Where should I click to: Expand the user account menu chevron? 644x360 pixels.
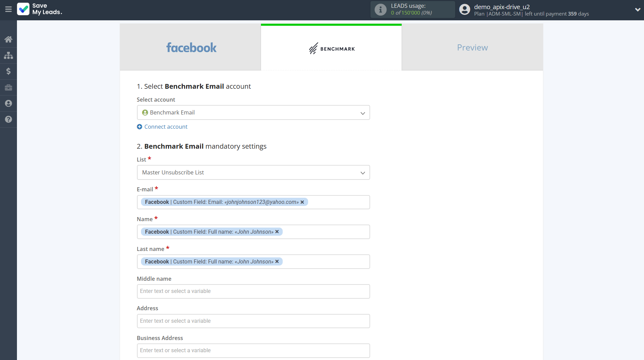(637, 9)
